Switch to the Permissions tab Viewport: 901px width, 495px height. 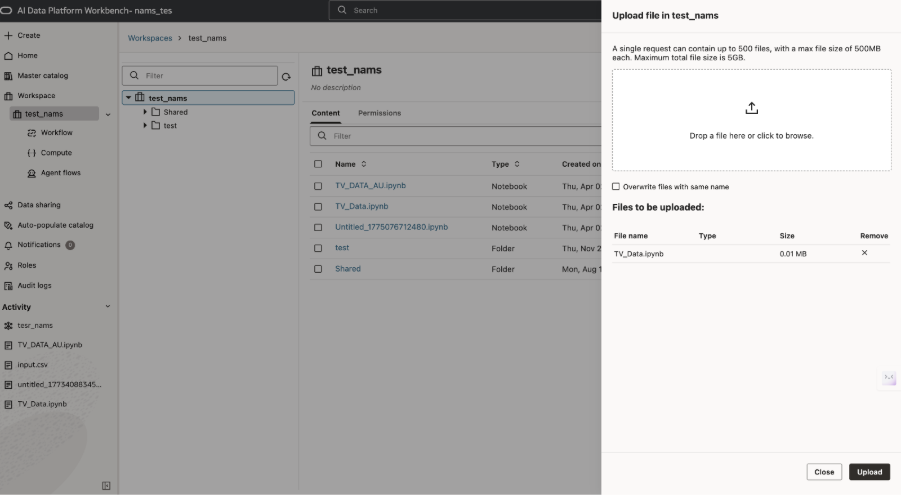pyautogui.click(x=379, y=113)
